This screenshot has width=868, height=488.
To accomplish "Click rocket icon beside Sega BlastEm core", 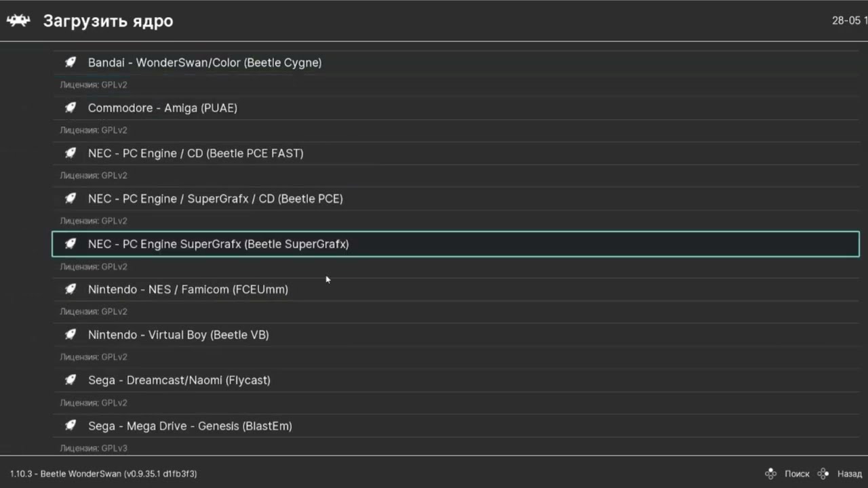I will (x=71, y=426).
